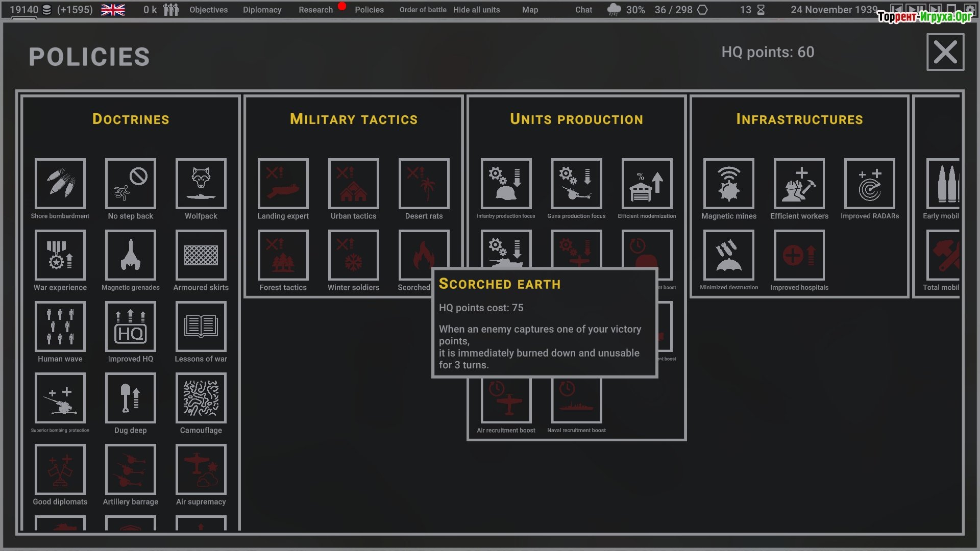This screenshot has width=980, height=551.
Task: Select the Dug deep doctrine icon
Action: click(131, 398)
